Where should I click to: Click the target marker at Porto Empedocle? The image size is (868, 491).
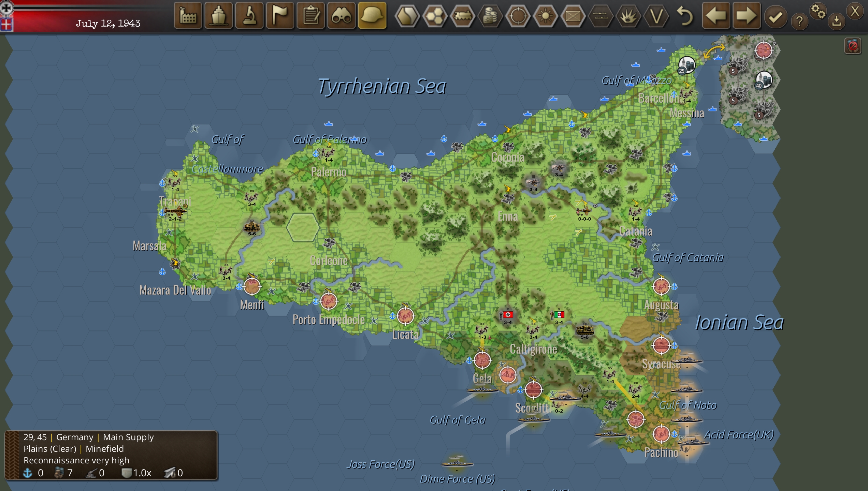click(x=329, y=301)
